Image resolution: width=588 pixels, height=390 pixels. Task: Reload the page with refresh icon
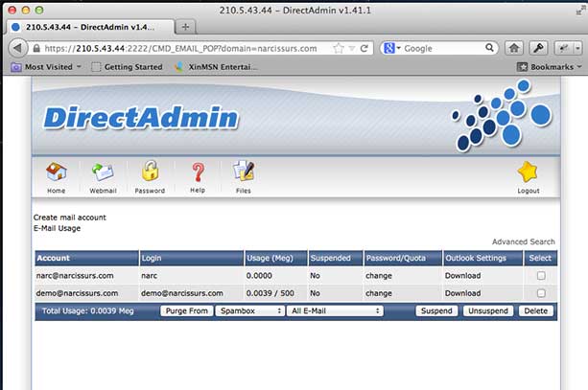coord(364,48)
